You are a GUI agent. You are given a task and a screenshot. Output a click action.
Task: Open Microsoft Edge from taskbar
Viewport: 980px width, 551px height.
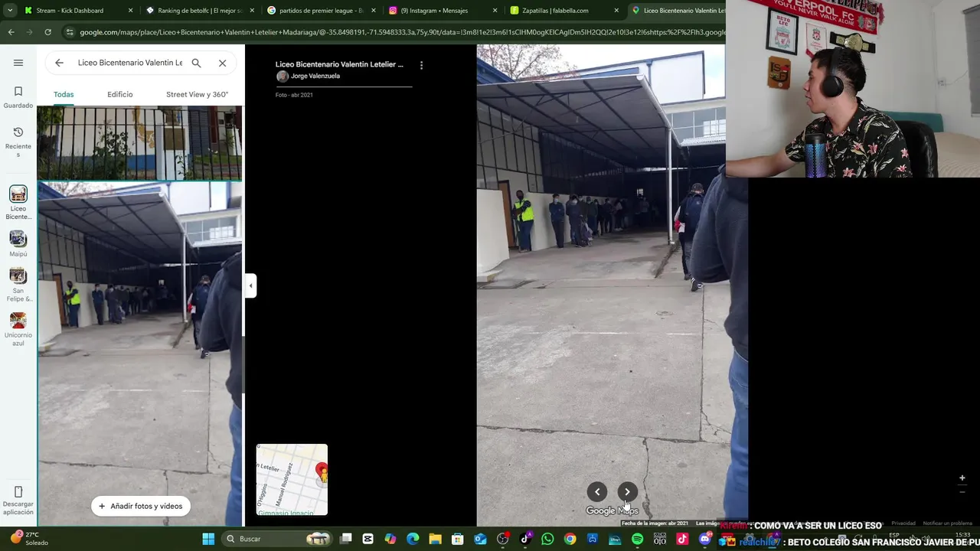413,539
